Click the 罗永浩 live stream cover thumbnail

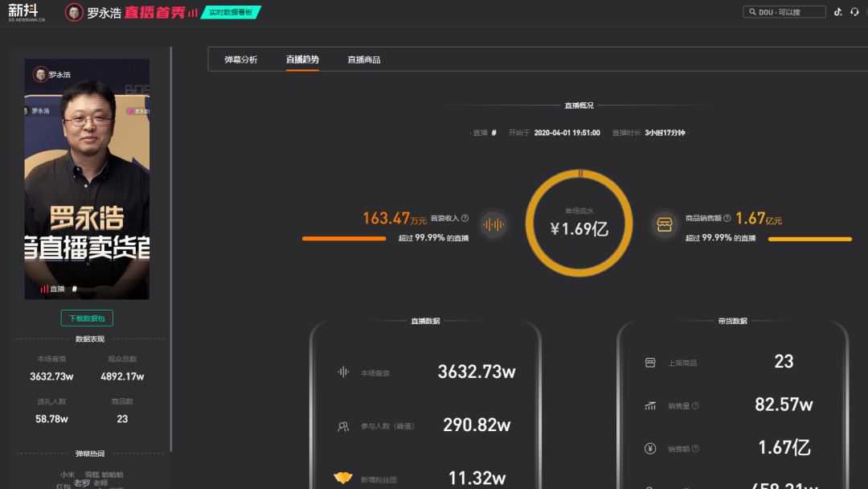(87, 179)
